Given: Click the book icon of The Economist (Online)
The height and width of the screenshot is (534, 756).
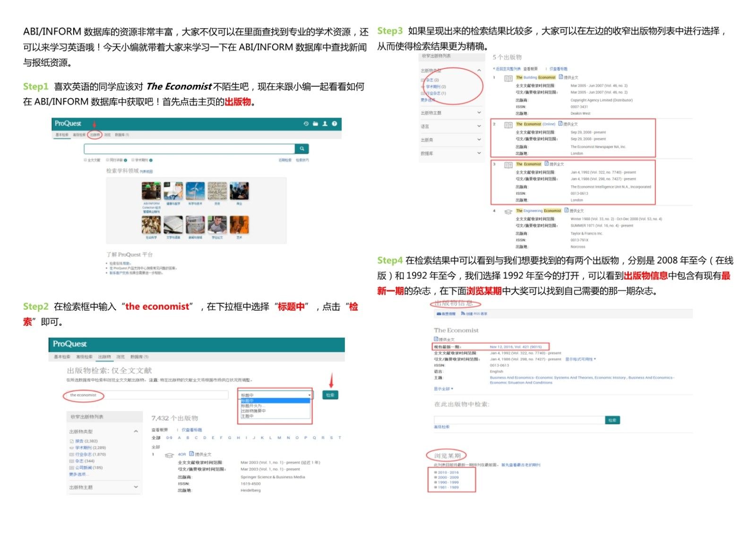Looking at the screenshot, I should pyautogui.click(x=508, y=125).
